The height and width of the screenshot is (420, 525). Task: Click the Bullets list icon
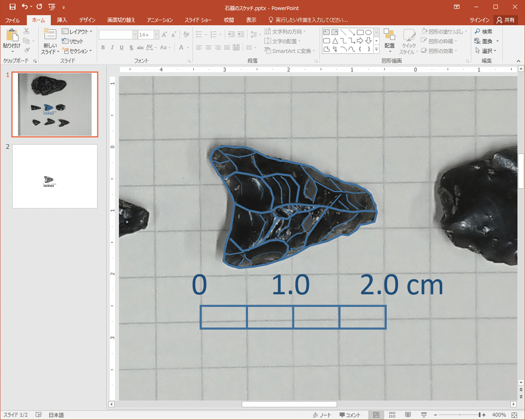click(199, 35)
